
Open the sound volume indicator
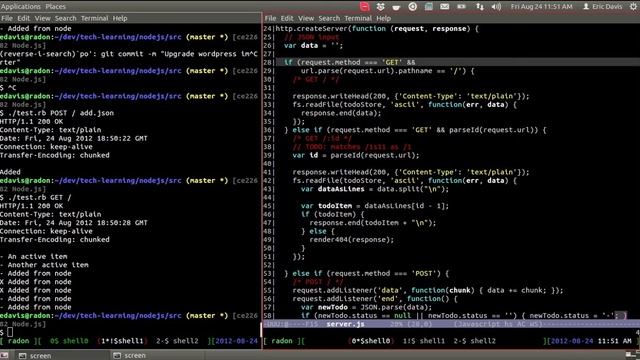[x=496, y=7]
